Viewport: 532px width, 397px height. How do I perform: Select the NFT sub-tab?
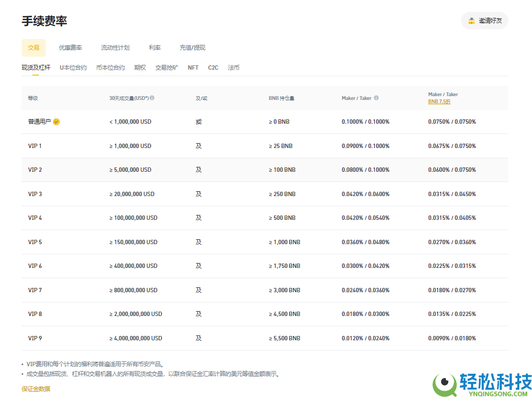pos(193,68)
